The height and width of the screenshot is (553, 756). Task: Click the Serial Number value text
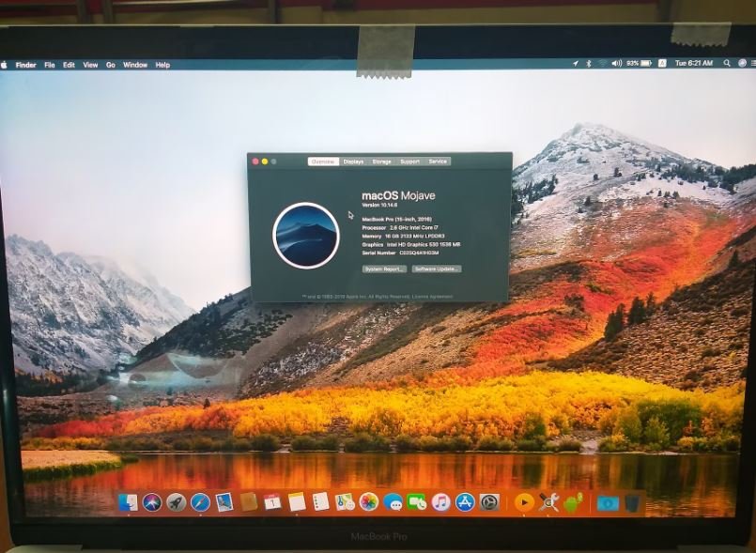tap(419, 253)
